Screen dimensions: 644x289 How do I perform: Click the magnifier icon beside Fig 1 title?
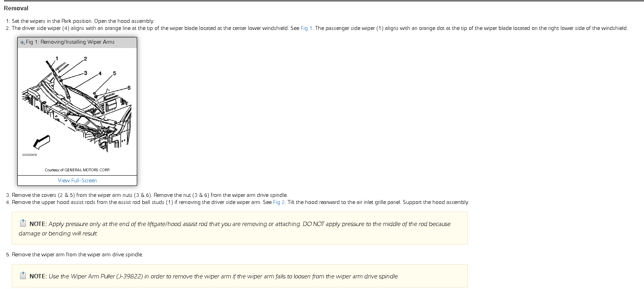tap(22, 42)
